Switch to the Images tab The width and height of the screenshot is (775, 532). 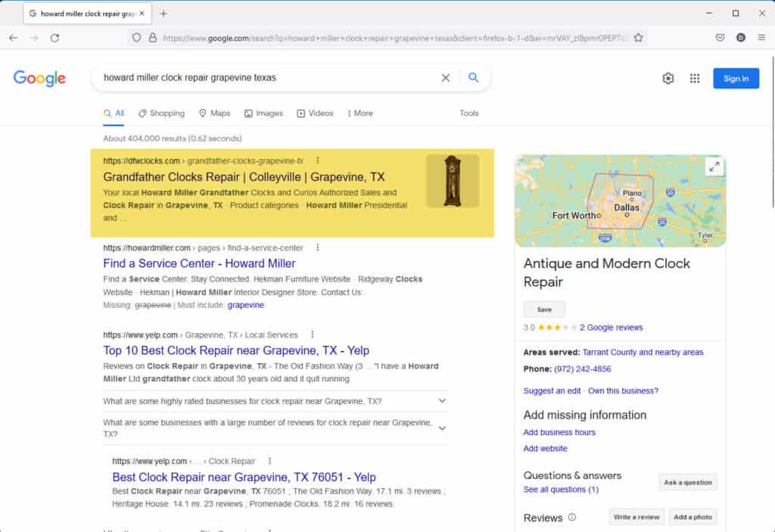pos(264,114)
